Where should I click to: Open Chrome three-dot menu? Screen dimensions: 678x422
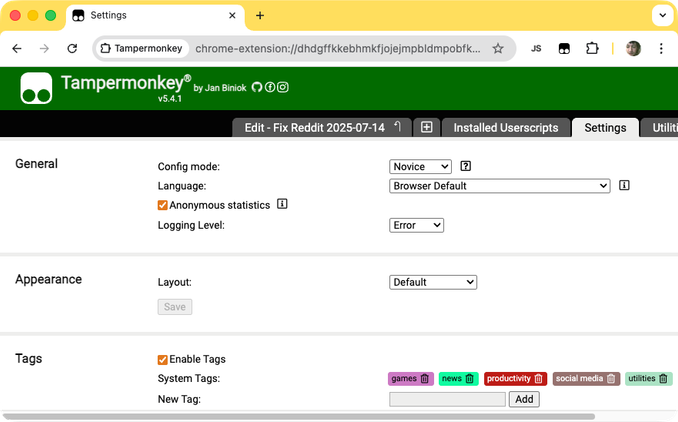coord(661,48)
